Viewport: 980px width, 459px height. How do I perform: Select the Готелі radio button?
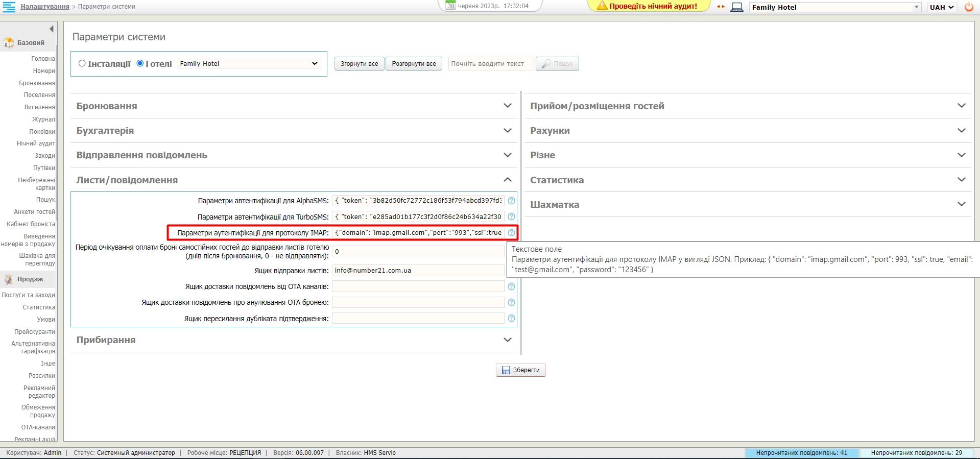[140, 63]
